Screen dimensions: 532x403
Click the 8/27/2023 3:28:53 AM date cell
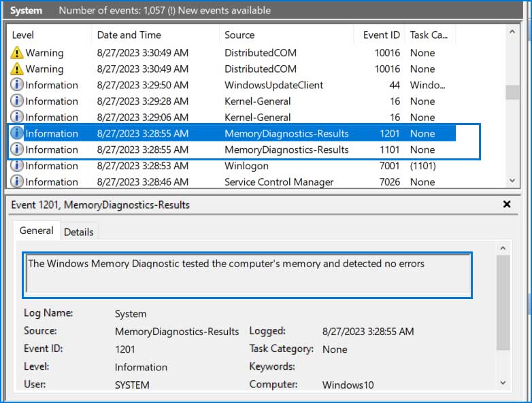142,166
